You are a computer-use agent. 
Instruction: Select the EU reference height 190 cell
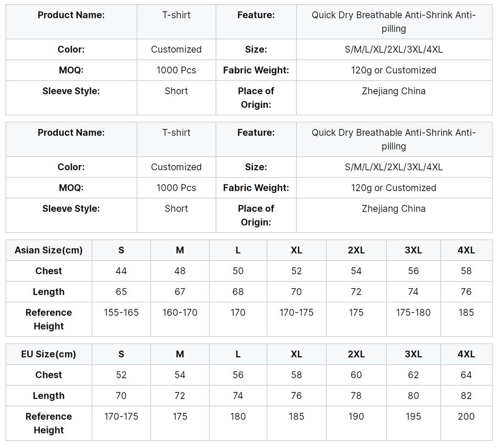356,417
